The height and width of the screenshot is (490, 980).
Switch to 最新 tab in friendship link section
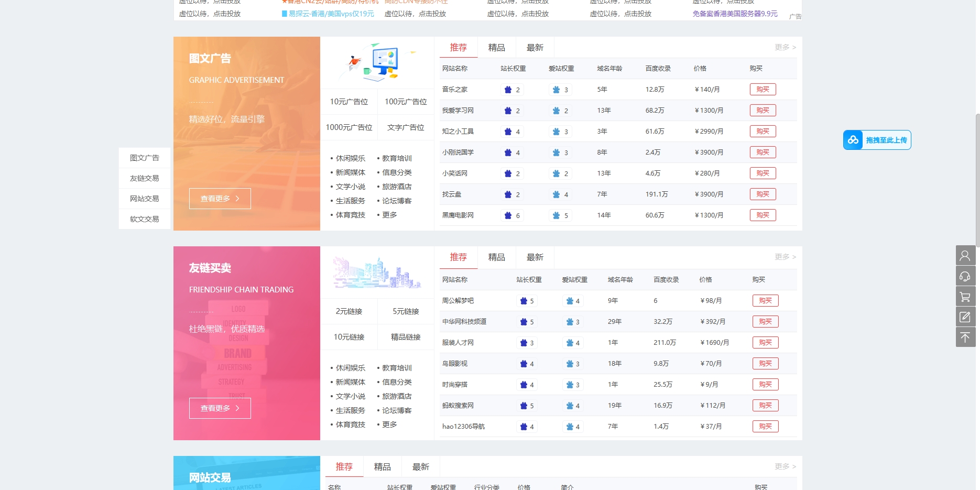[535, 257]
